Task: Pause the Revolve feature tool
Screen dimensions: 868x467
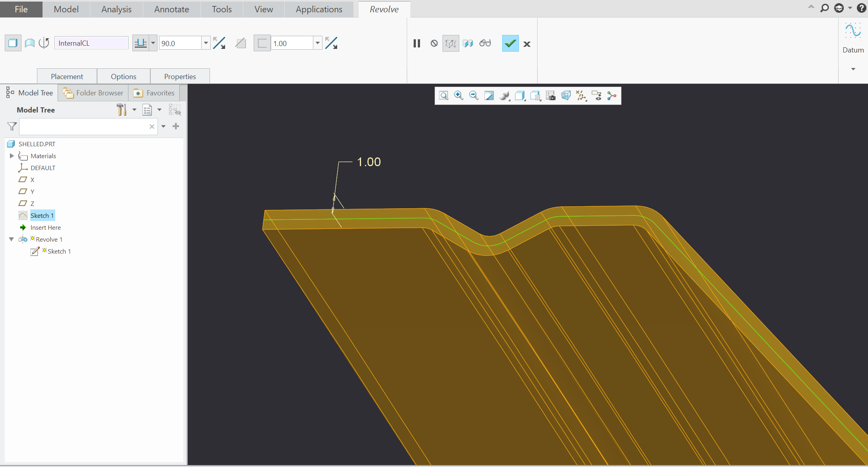Action: click(x=416, y=44)
